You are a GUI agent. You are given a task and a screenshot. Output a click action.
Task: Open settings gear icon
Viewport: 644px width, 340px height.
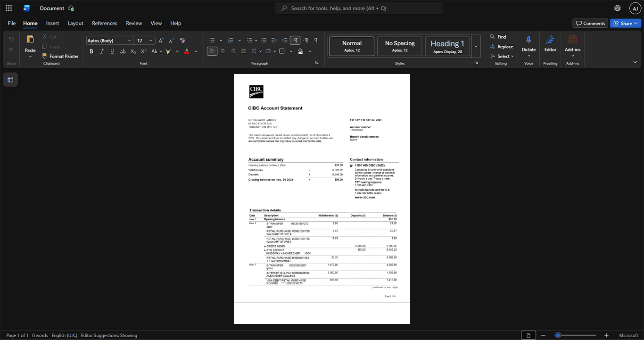click(x=618, y=8)
